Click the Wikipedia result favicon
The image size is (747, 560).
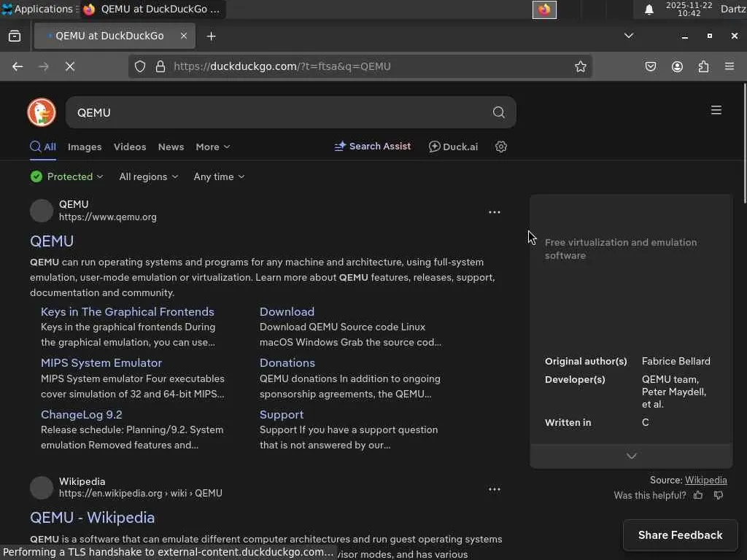click(x=42, y=488)
